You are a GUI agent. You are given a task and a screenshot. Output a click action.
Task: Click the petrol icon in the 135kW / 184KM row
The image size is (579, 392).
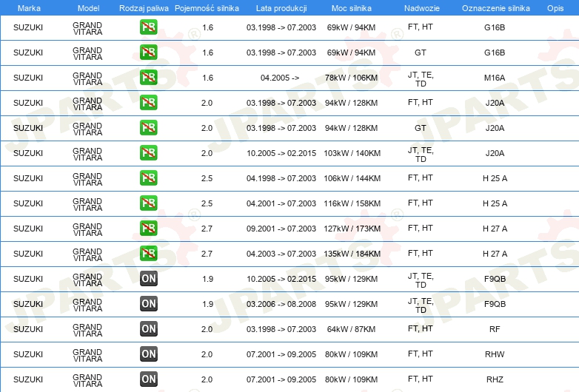click(148, 253)
